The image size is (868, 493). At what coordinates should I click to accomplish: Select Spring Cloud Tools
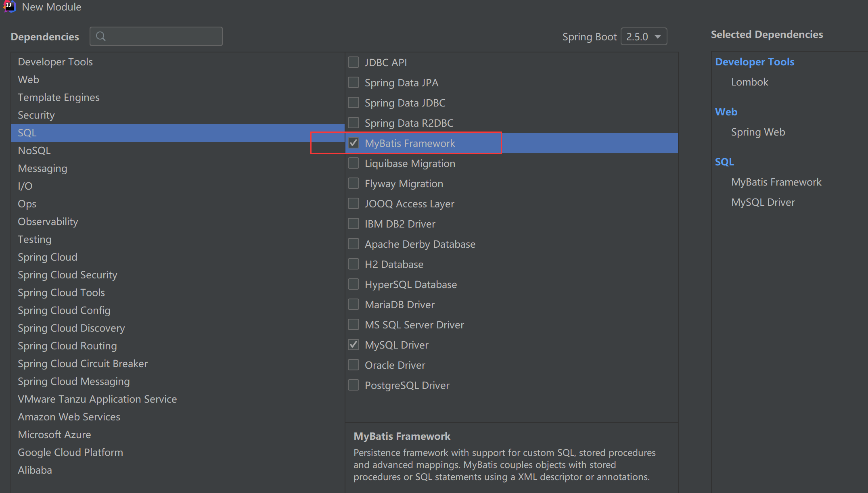(178, 292)
